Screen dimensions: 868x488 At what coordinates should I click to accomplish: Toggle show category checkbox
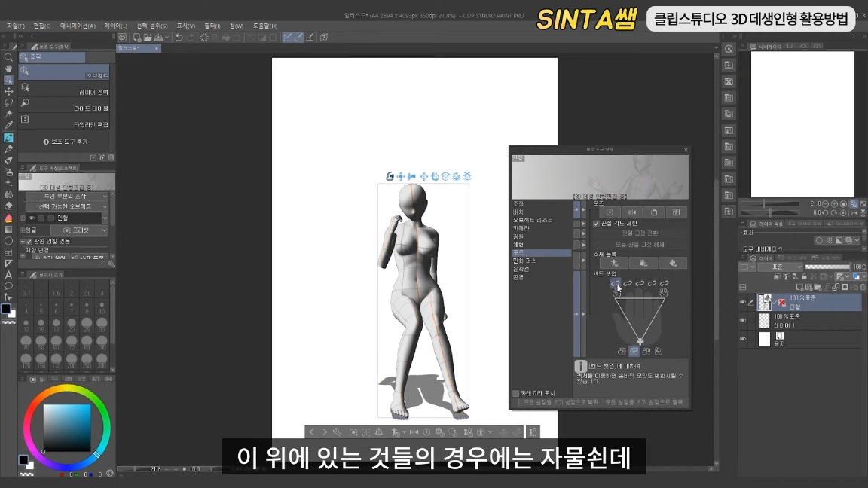[516, 393]
